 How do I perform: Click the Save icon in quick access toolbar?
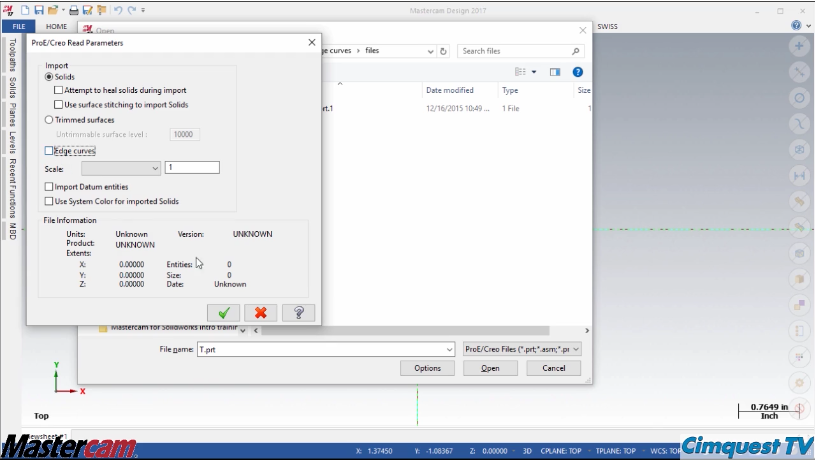click(39, 10)
